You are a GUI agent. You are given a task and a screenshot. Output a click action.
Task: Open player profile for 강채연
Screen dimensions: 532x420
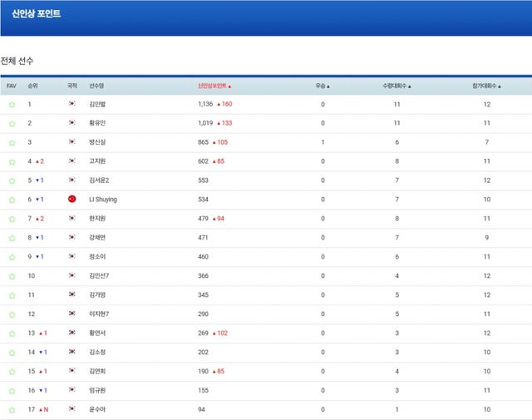pos(96,238)
